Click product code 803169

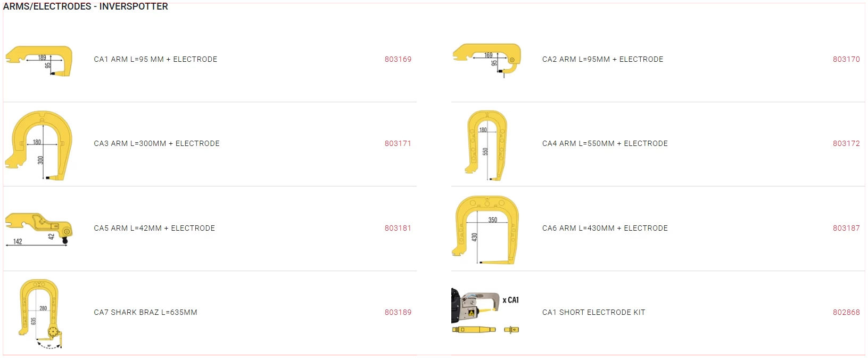click(x=398, y=59)
